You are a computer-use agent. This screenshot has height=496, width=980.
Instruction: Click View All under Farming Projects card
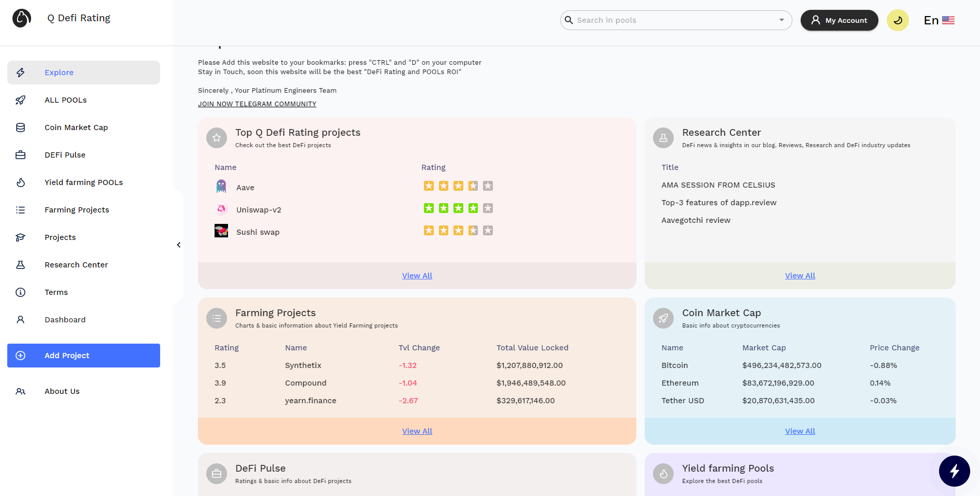point(417,431)
